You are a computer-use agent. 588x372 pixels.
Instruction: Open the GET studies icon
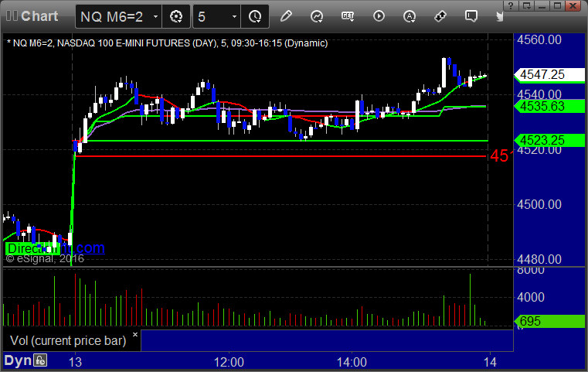[x=348, y=16]
